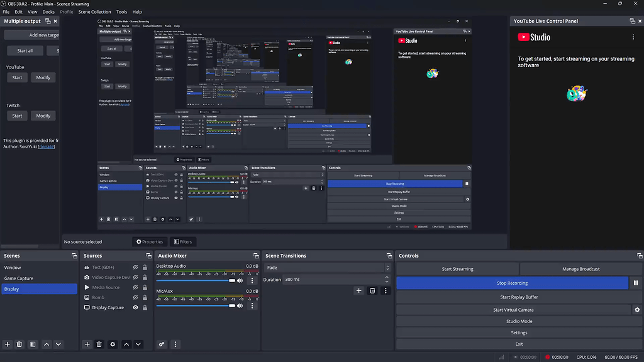The width and height of the screenshot is (644, 362).
Task: Open scene filters icon in Scenes panel
Action: [33, 344]
